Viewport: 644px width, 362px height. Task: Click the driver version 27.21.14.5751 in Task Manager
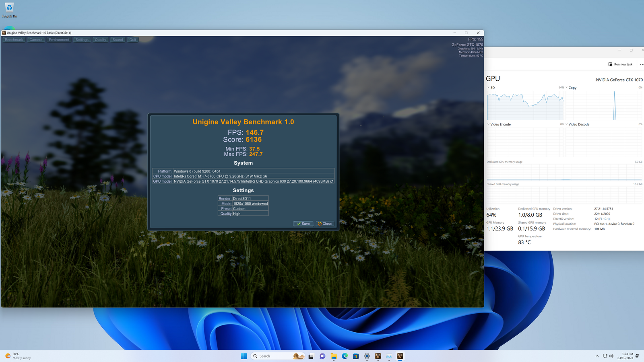[x=604, y=209]
